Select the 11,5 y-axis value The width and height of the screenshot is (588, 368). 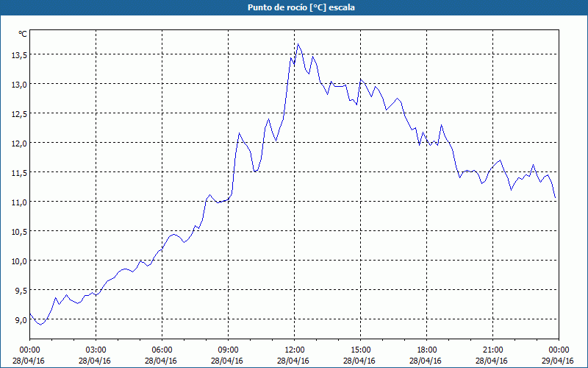pos(19,173)
